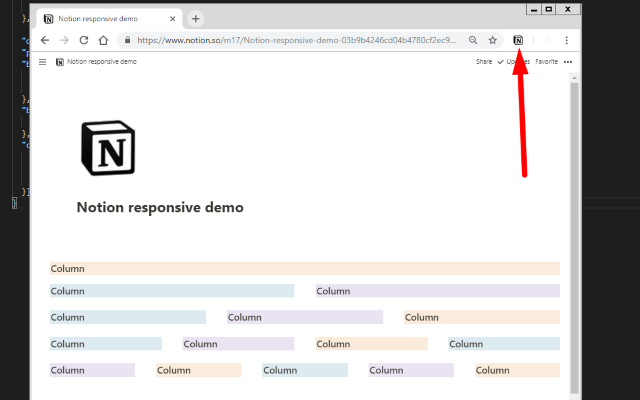Screen dimensions: 640x400
Task: Click the padlock site security icon
Action: click(127, 40)
